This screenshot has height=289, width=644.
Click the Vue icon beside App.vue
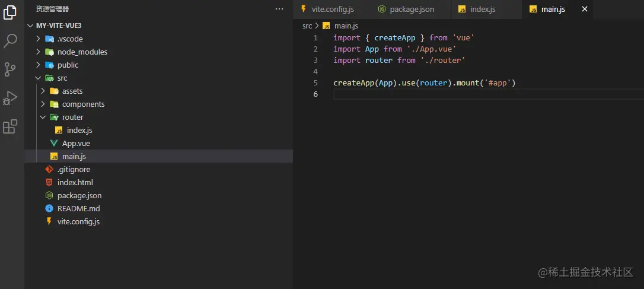[x=54, y=144]
